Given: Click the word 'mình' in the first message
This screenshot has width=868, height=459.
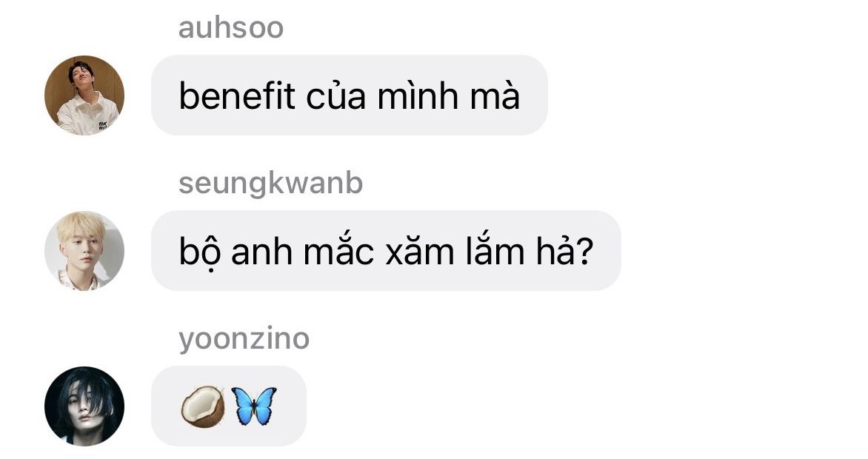Looking at the screenshot, I should (418, 96).
